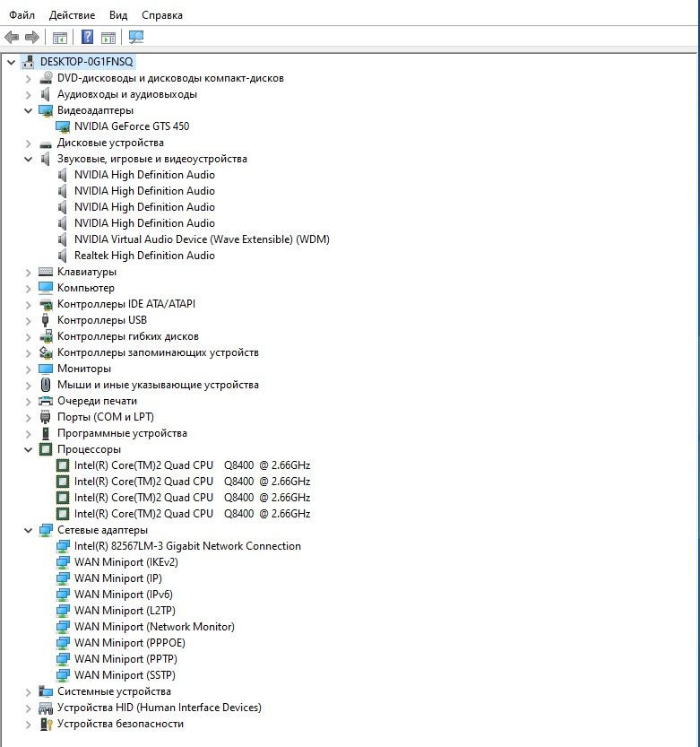Select WAN Miniport (PPTP)

point(125,659)
